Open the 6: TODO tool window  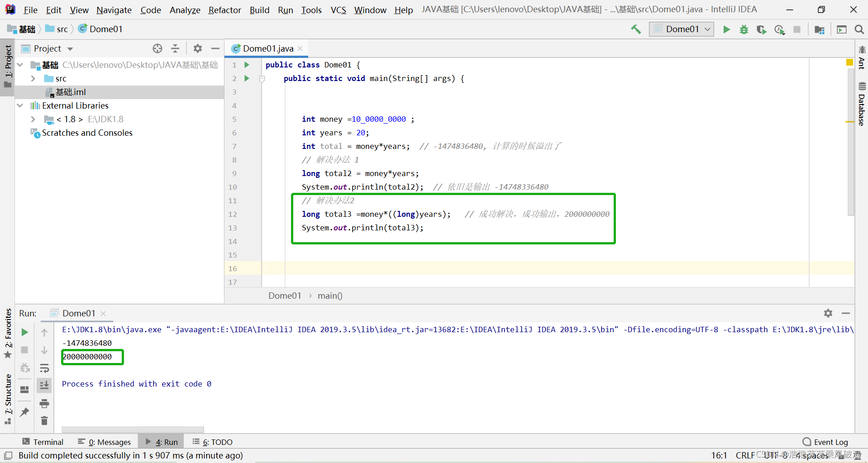tap(212, 442)
